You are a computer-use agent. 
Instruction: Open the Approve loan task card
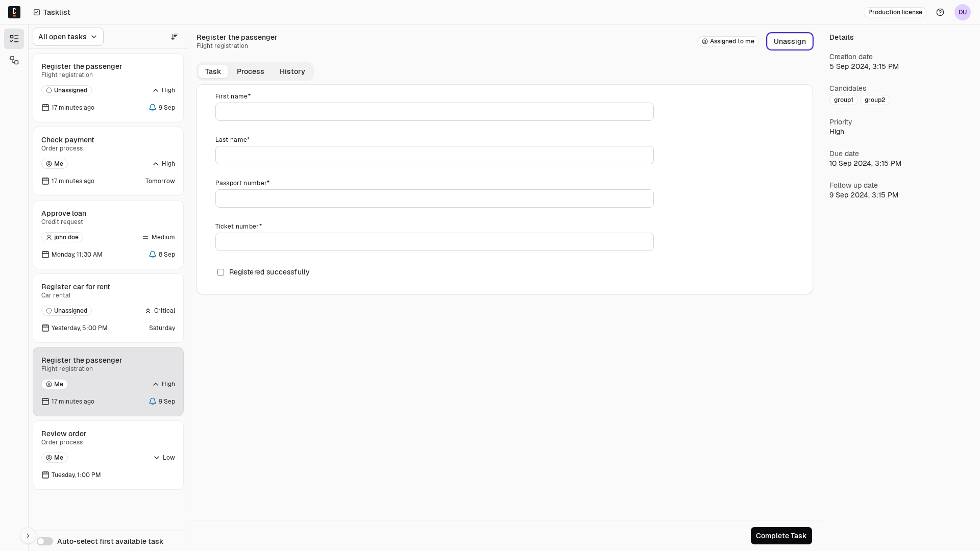(x=108, y=235)
